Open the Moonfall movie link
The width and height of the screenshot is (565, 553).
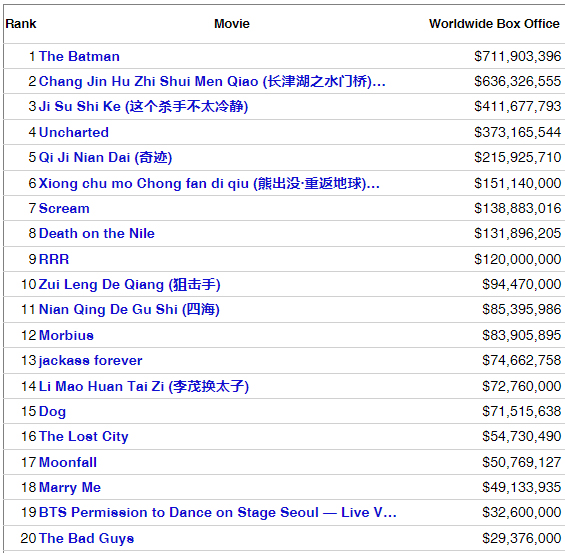68,462
